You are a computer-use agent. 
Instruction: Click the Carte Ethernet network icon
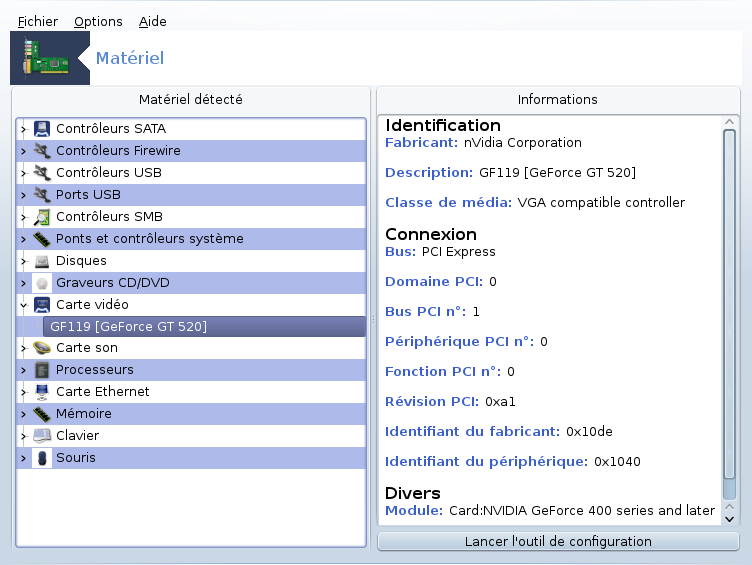pyautogui.click(x=42, y=392)
